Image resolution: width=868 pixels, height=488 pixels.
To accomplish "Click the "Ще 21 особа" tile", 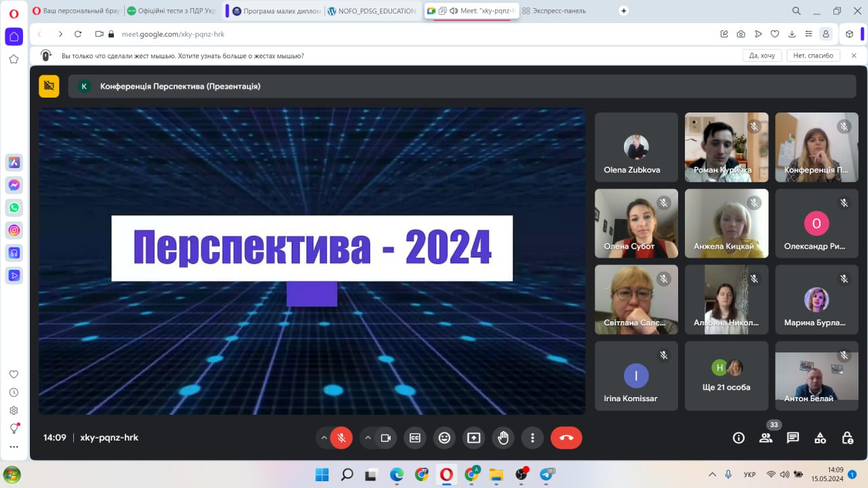I will coord(726,375).
